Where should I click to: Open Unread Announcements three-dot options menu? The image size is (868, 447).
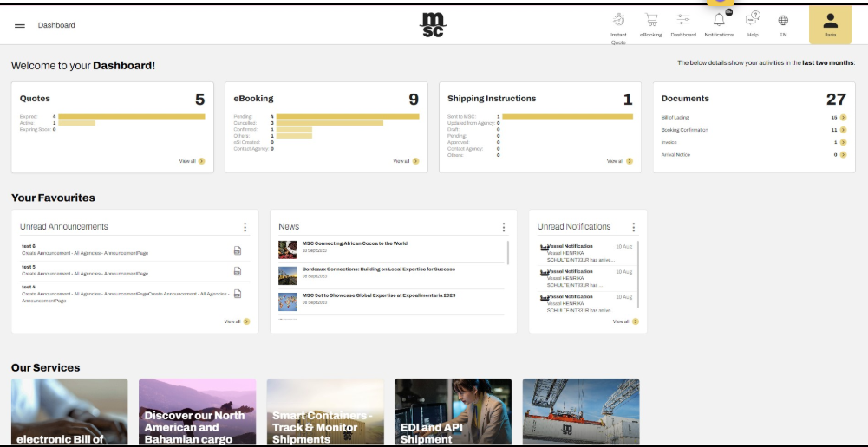point(245,227)
